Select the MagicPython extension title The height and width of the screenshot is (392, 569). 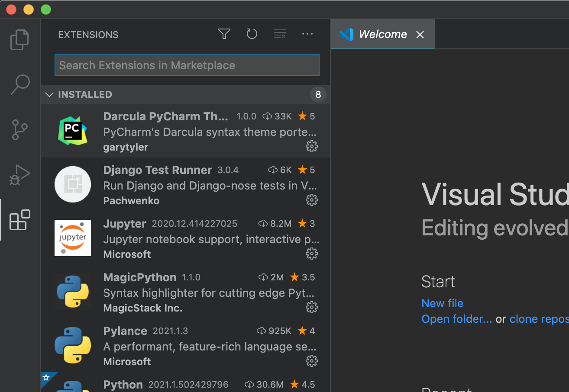(140, 277)
